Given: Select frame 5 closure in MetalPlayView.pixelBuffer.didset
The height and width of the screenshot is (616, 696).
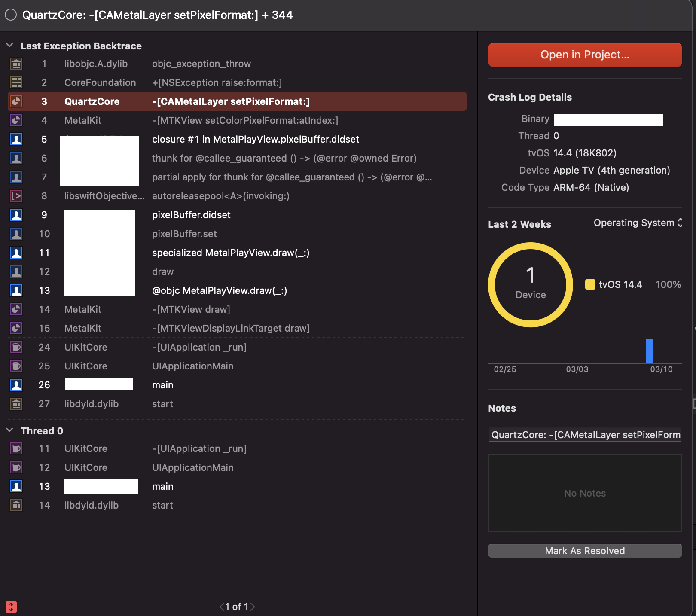Looking at the screenshot, I should pos(256,139).
